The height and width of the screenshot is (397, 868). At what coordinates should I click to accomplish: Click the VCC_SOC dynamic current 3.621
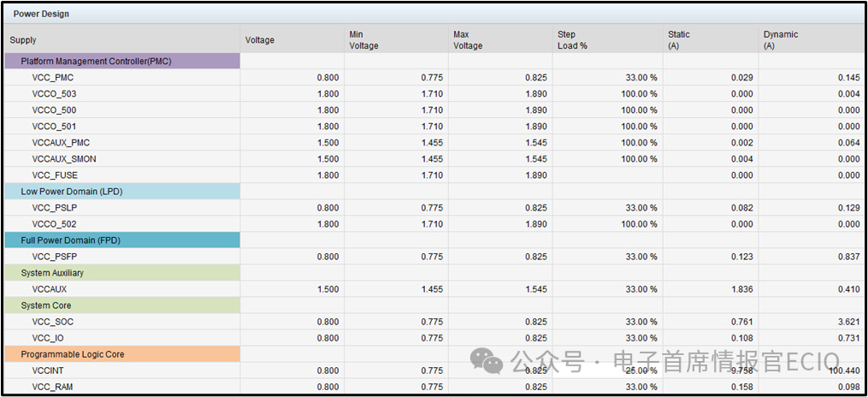point(848,322)
